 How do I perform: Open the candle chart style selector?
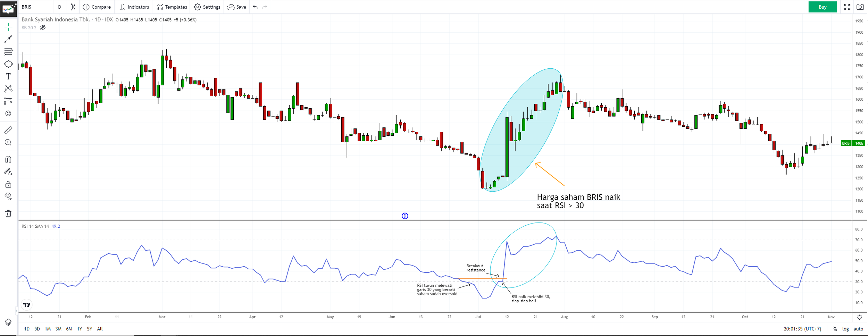tap(73, 7)
